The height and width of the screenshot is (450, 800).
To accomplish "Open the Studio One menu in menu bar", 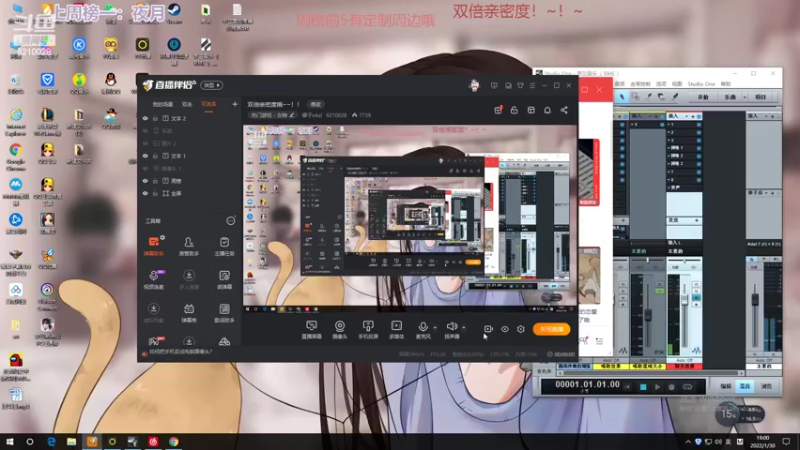I will (701, 84).
